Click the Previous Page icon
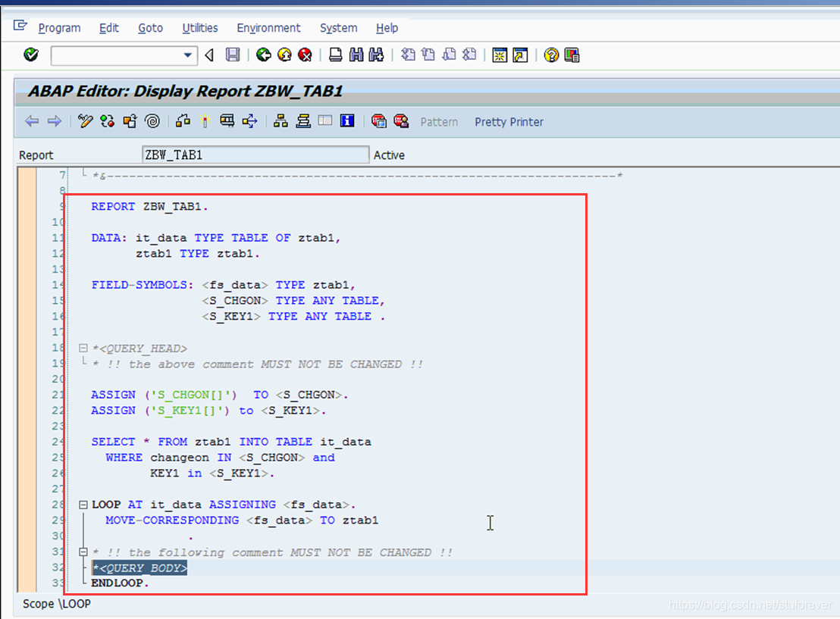 [x=428, y=55]
